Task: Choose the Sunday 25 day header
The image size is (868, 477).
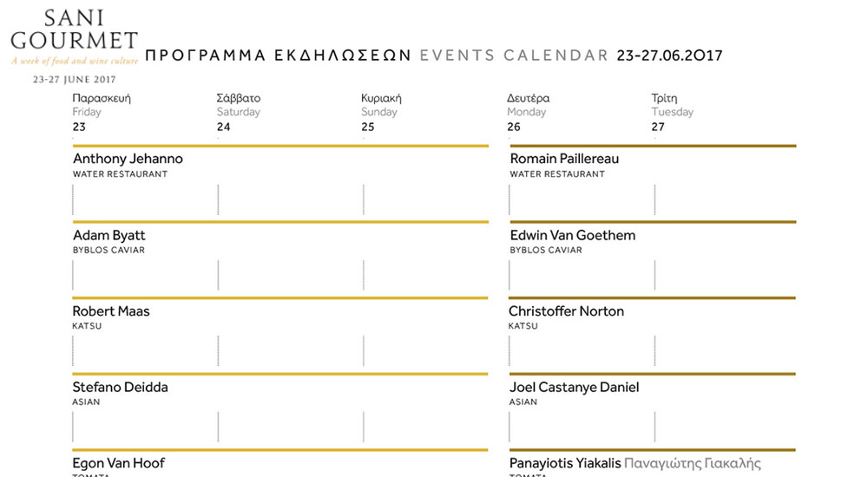Action: [381, 113]
